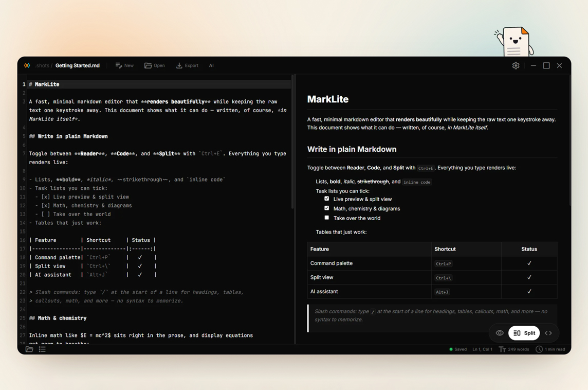Screen dimensions: 588x390
Task: Untick the Math, chemistry & diagrams checkbox
Action: pyautogui.click(x=326, y=208)
